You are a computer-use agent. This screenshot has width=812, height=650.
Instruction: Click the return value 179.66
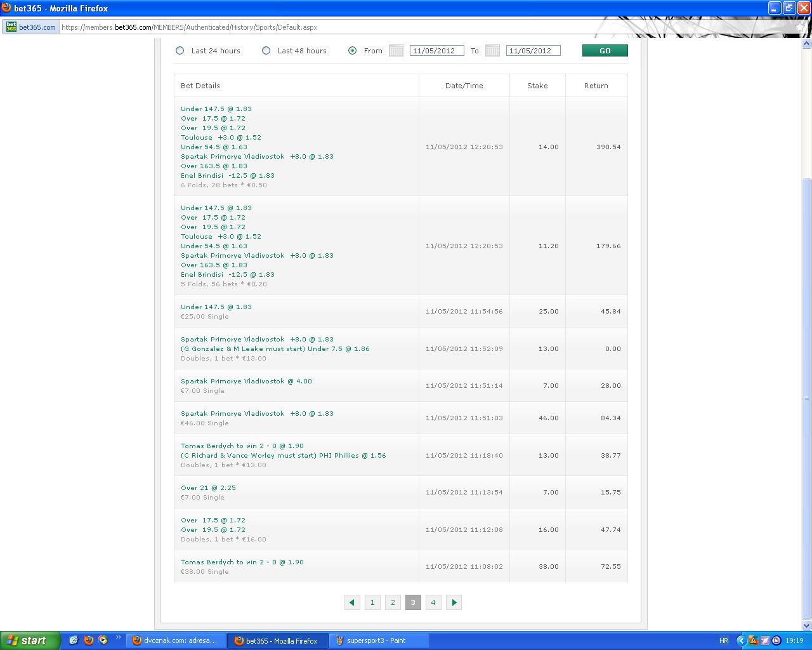point(608,246)
